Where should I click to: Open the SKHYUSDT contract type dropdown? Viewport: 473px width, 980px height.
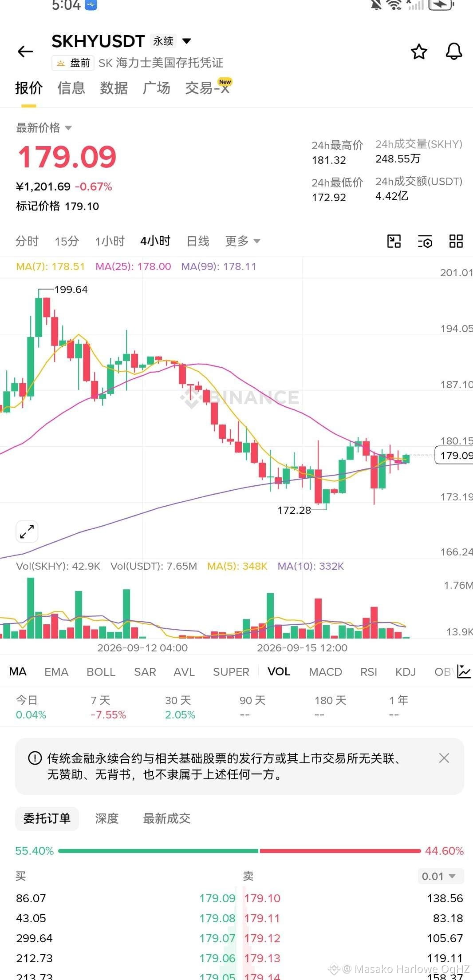(187, 41)
